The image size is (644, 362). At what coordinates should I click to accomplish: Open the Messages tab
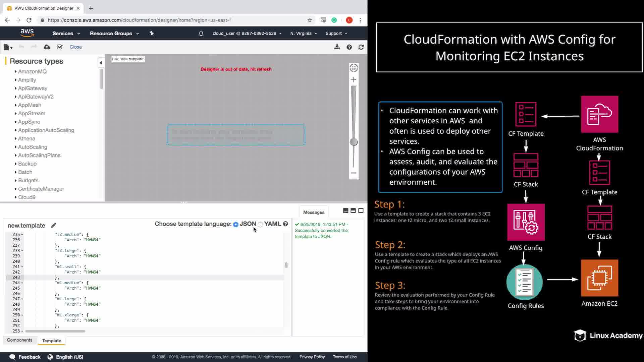tap(314, 212)
